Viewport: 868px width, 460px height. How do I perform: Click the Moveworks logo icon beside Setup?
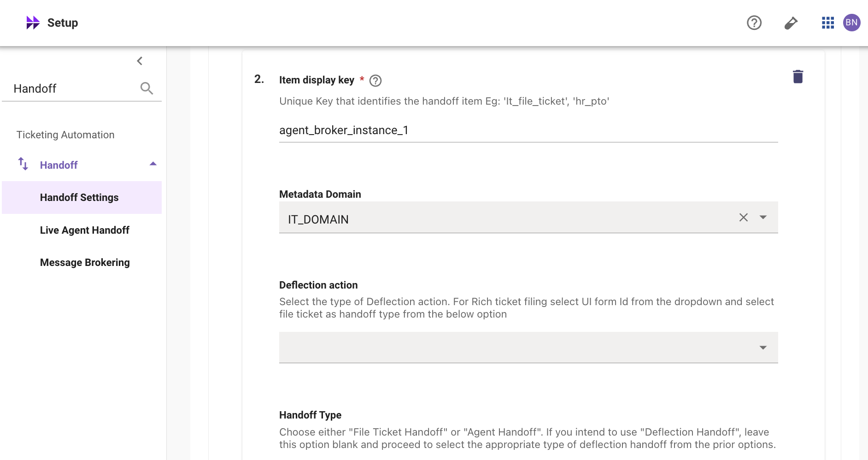pos(33,23)
